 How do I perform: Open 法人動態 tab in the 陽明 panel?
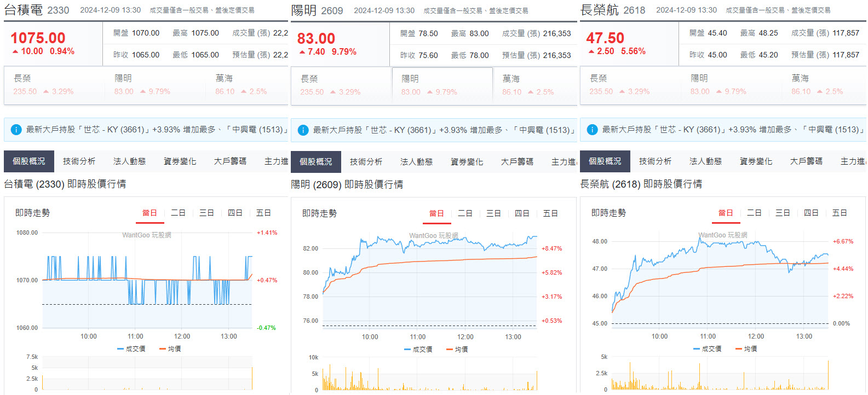(x=417, y=162)
